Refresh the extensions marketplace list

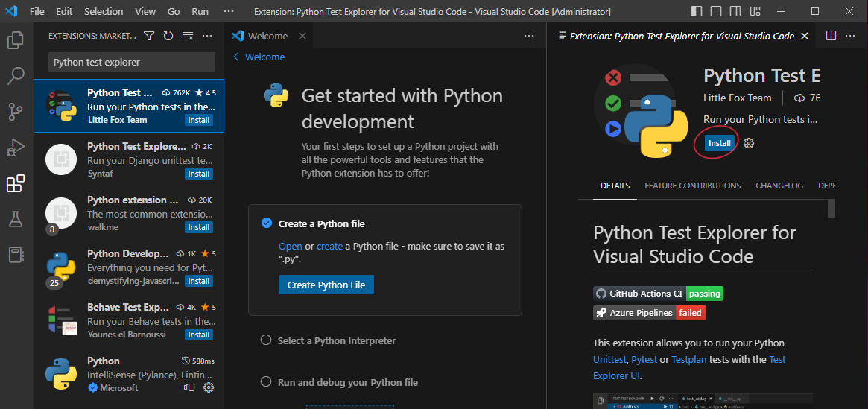tap(168, 36)
